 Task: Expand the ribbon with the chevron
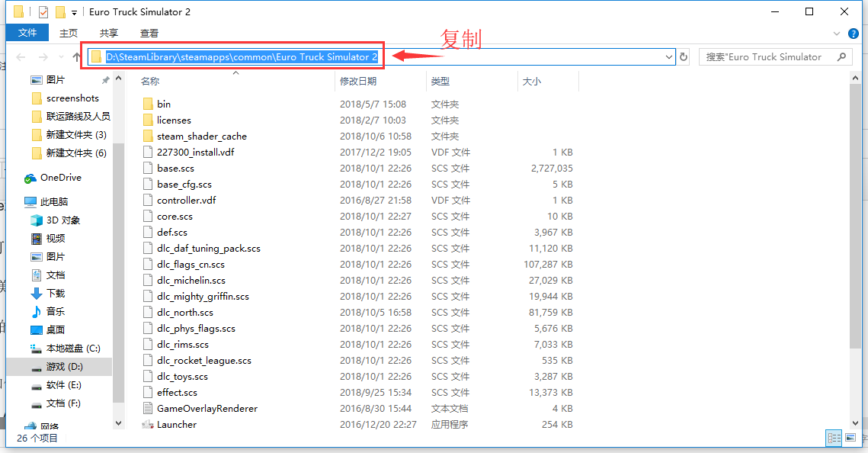click(x=837, y=34)
